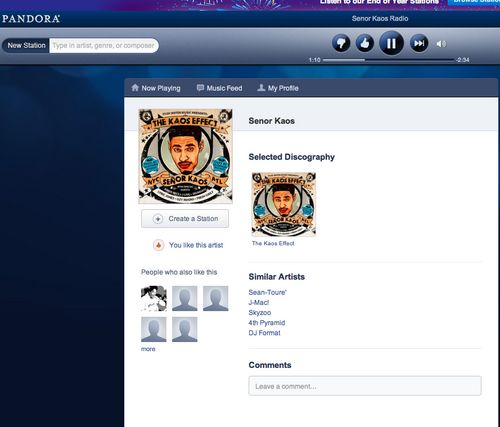Open similar artist Sean-Toure'
This screenshot has width=500, height=427.
pos(268,292)
